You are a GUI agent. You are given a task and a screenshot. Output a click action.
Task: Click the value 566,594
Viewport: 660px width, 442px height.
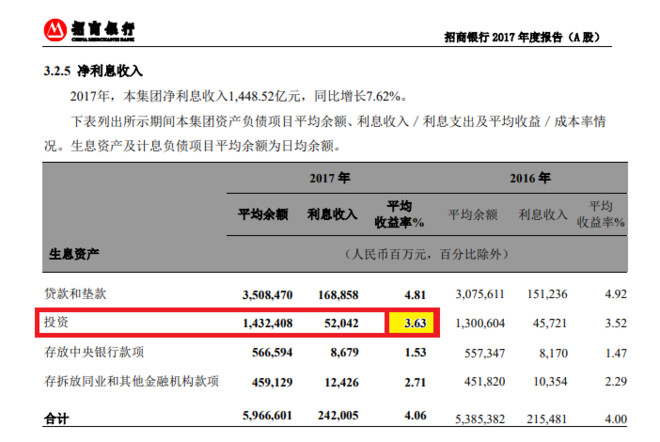272,352
